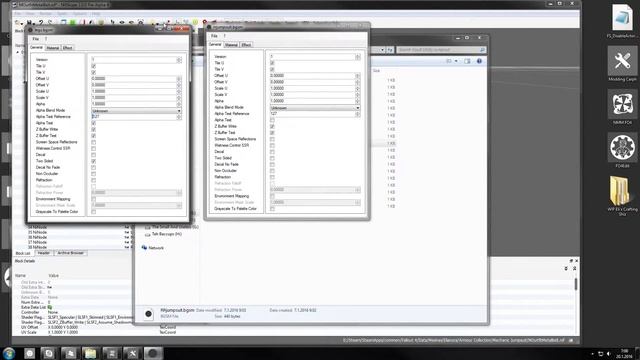The width and height of the screenshot is (640, 360).
Task: Click the clock in the taskbar
Action: point(625,353)
